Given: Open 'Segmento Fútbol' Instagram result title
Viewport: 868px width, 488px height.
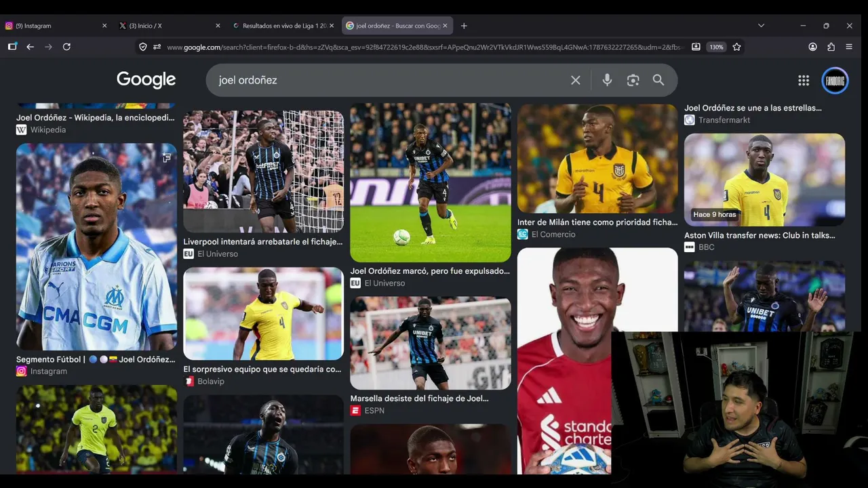Looking at the screenshot, I should 96,359.
